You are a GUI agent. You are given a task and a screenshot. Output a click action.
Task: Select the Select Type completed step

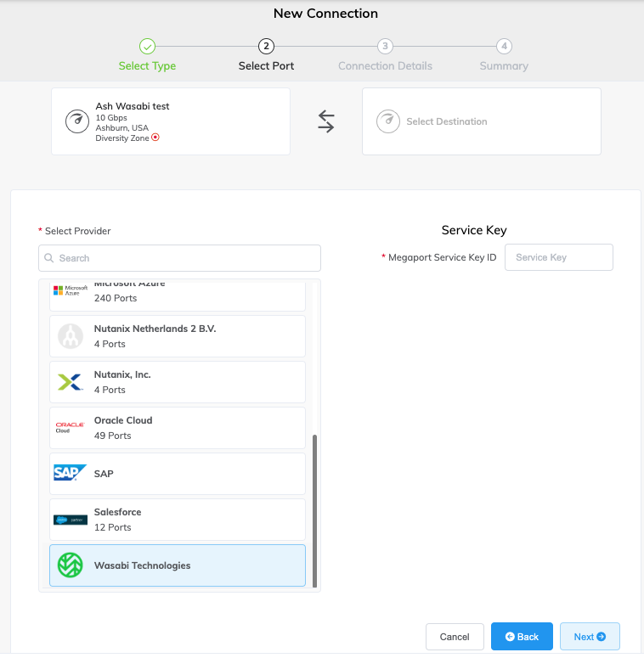coord(147,47)
